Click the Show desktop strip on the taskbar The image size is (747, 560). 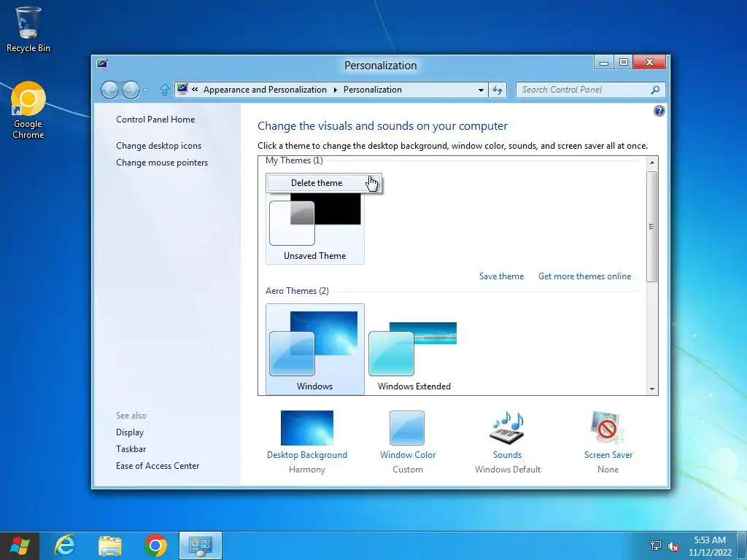[x=742, y=545]
